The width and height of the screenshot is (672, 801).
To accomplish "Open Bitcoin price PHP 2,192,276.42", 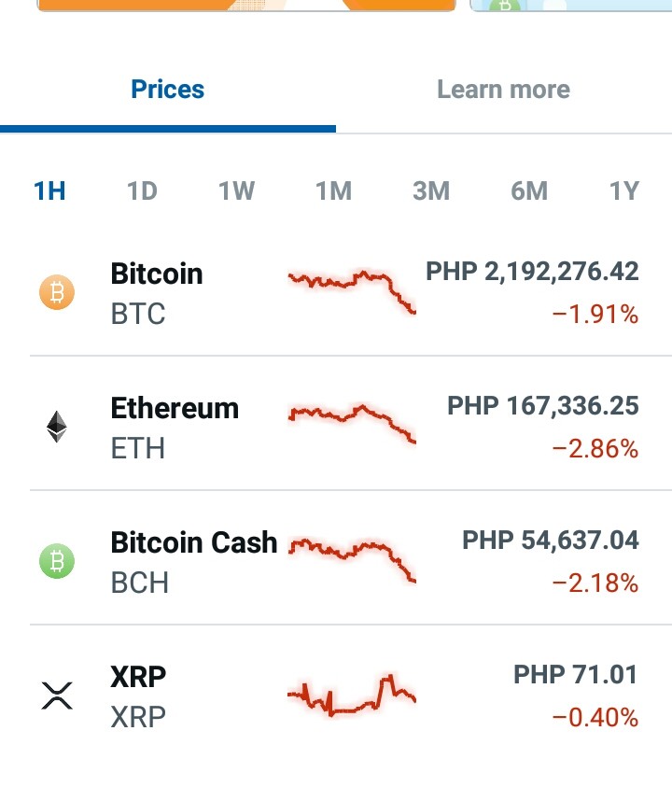I will click(x=532, y=272).
